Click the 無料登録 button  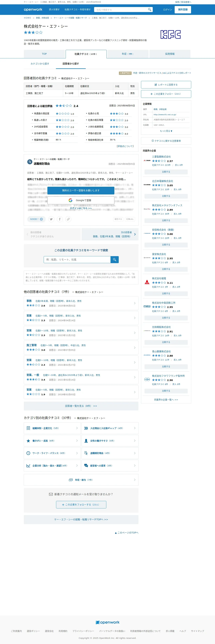pyautogui.click(x=183, y=10)
